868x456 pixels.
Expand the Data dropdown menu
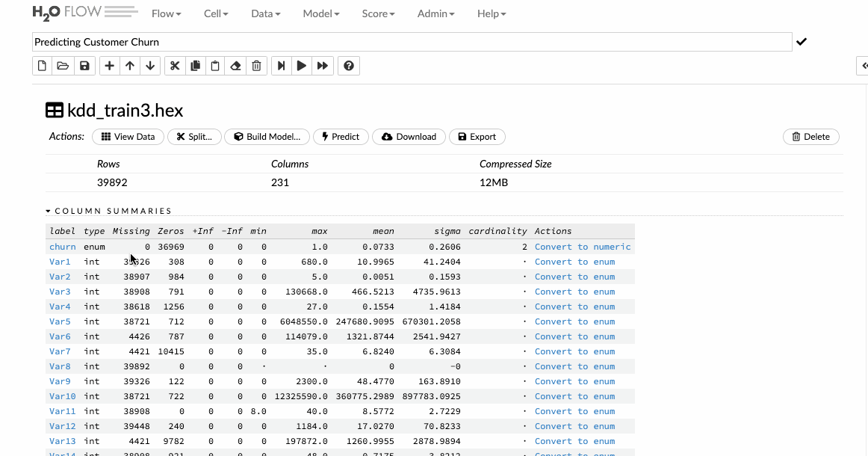coord(266,14)
